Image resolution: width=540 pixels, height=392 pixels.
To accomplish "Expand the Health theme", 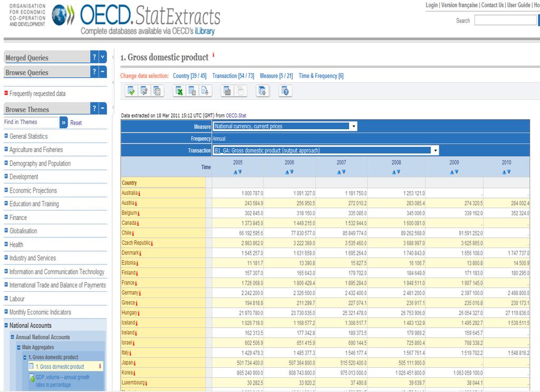I will (x=6, y=244).
